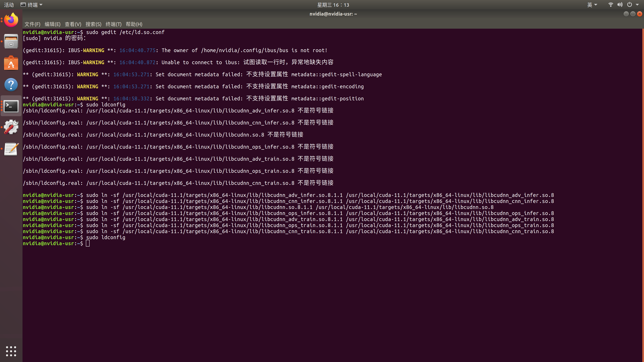Launch the gedit text editor from dock
The width and height of the screenshot is (644, 362).
coord(11,149)
